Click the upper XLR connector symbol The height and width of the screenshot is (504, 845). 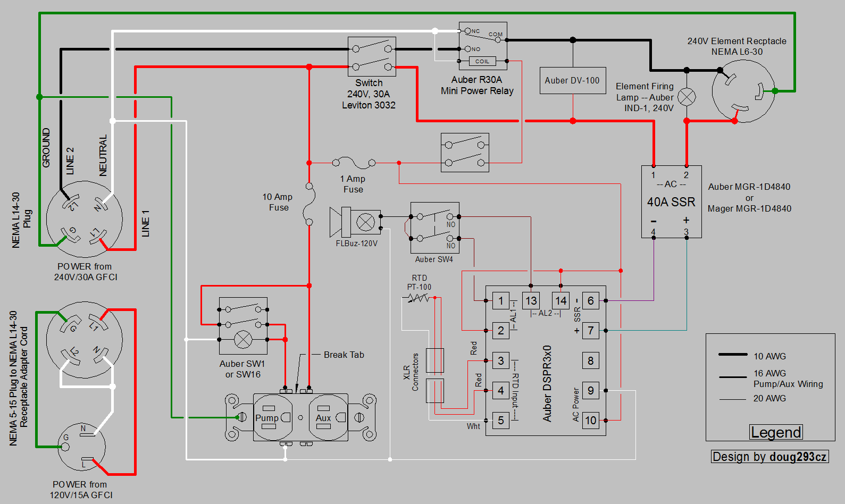(435, 360)
